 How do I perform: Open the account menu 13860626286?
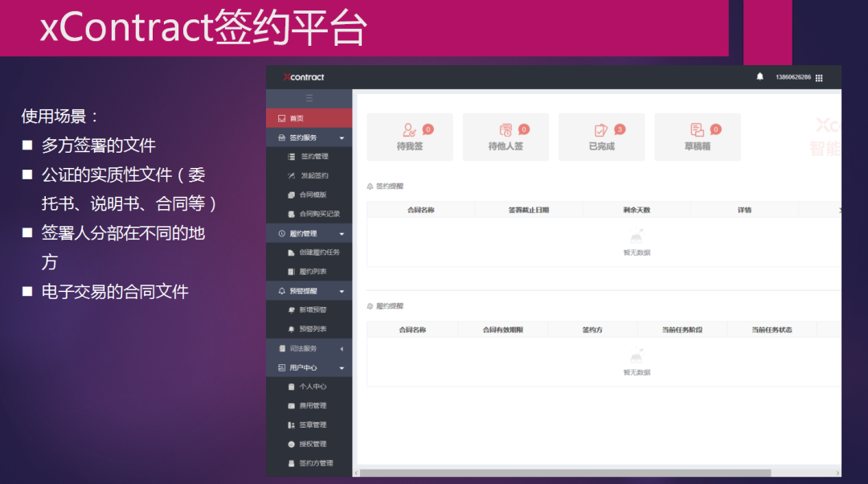(x=792, y=77)
